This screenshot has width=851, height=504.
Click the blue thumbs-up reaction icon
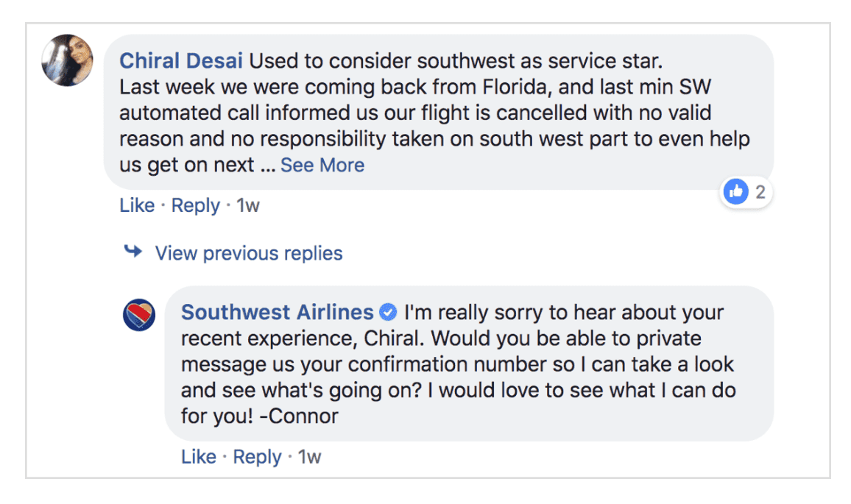735,193
